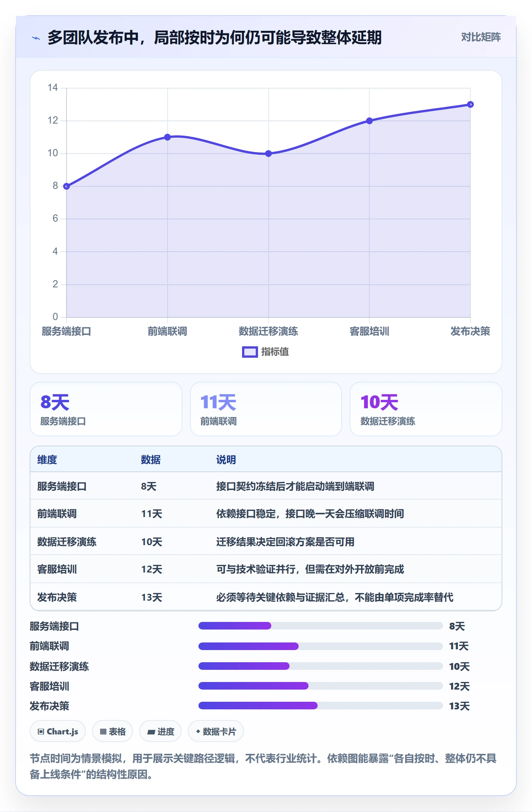Image resolution: width=532 pixels, height=812 pixels.
Task: Click the 发布决策 data point on the chart
Action: tap(470, 105)
